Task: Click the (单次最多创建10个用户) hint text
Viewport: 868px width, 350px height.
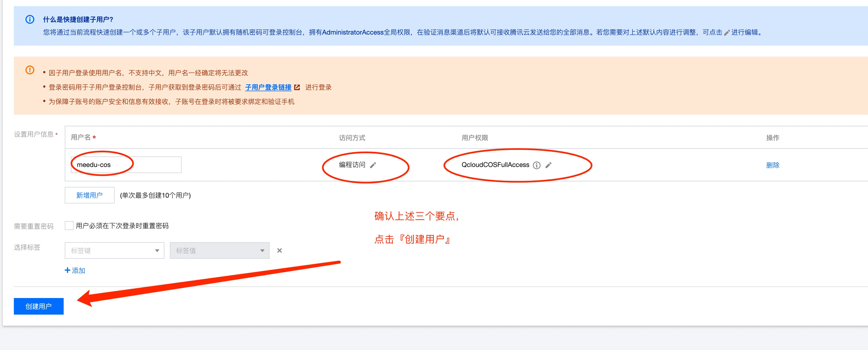Action: (x=155, y=195)
